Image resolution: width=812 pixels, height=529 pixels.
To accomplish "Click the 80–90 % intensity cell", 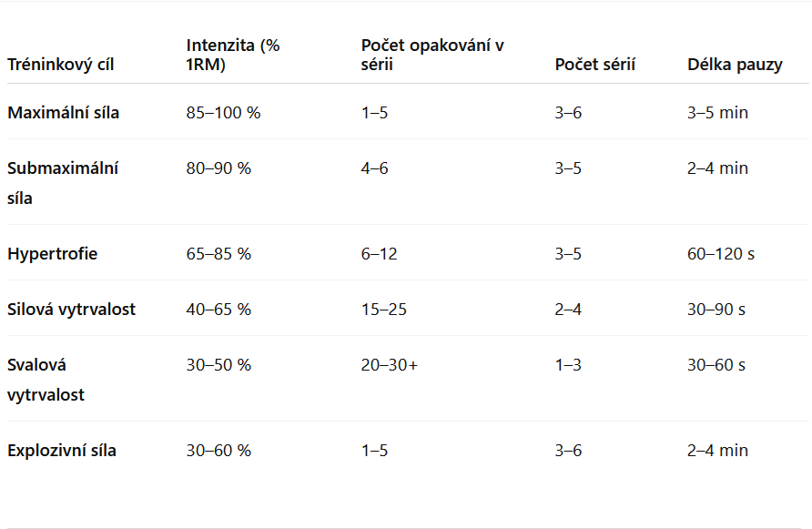I will pyautogui.click(x=218, y=168).
